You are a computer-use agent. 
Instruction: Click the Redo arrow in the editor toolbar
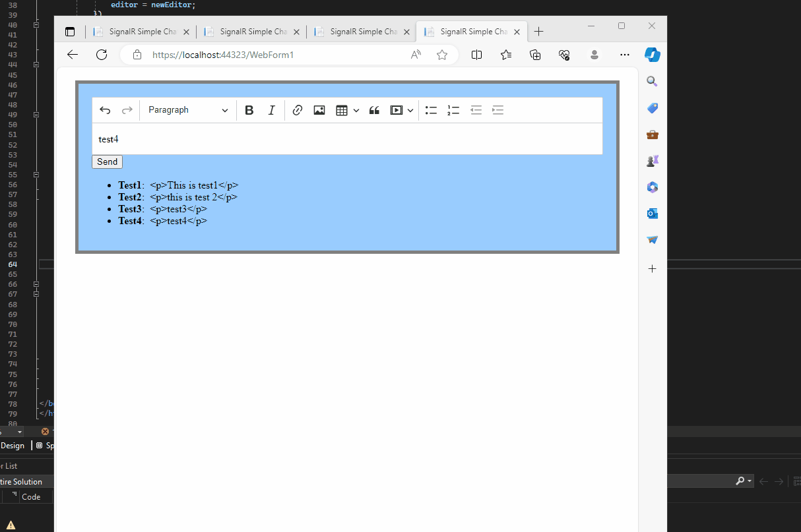pos(127,110)
